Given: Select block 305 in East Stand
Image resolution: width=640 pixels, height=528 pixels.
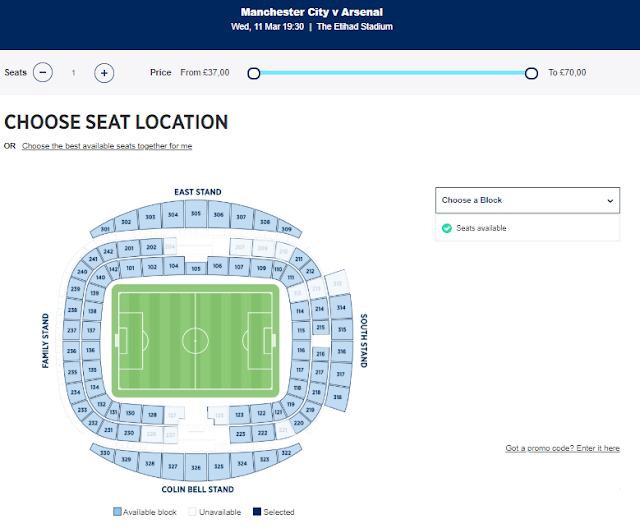Looking at the screenshot, I should click(196, 214).
